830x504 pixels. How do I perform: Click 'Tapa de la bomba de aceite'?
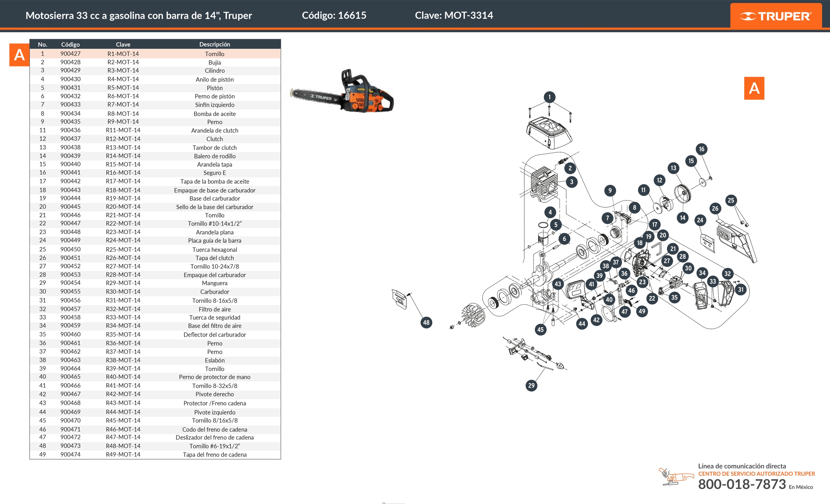pyautogui.click(x=215, y=181)
